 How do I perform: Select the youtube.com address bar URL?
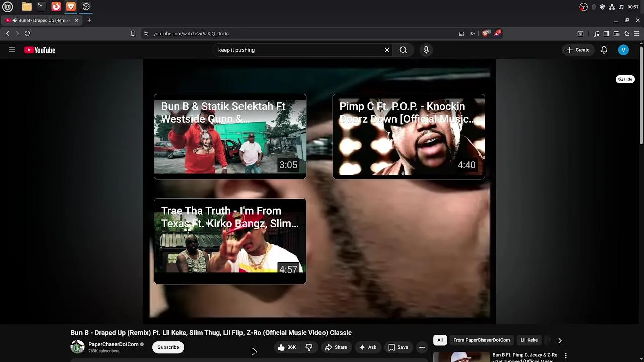coord(191,33)
